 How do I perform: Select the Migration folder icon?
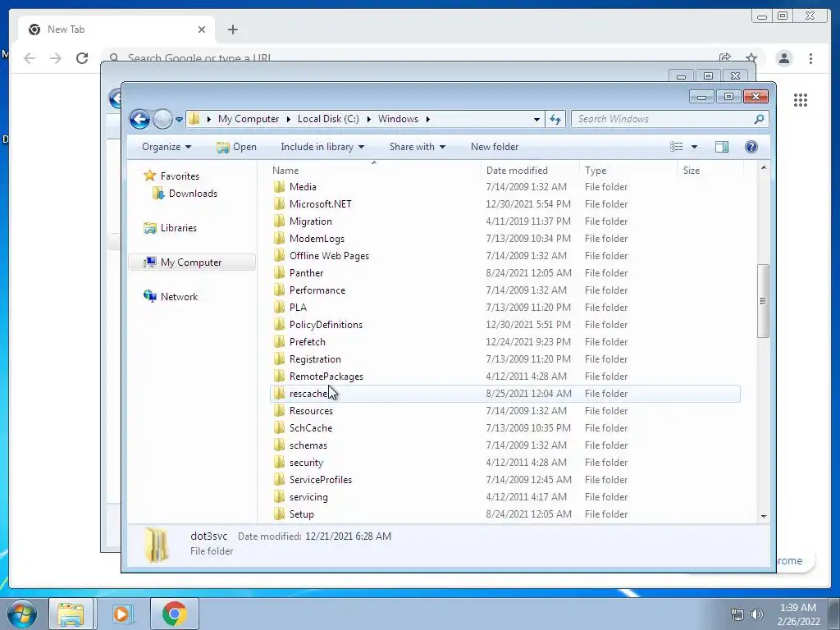[279, 221]
